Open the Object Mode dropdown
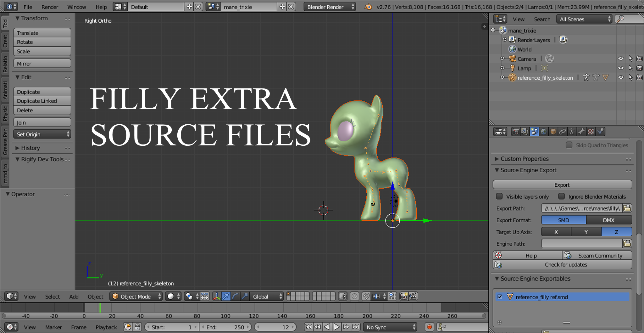 click(136, 296)
